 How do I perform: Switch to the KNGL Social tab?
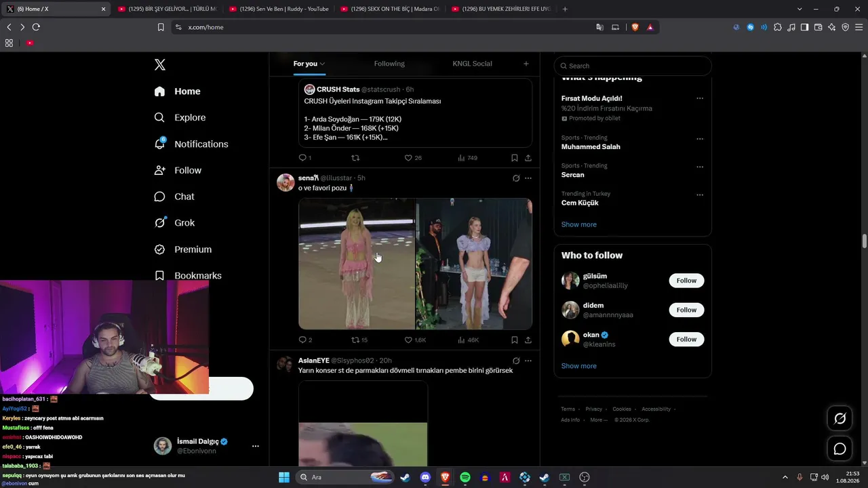[x=472, y=64]
